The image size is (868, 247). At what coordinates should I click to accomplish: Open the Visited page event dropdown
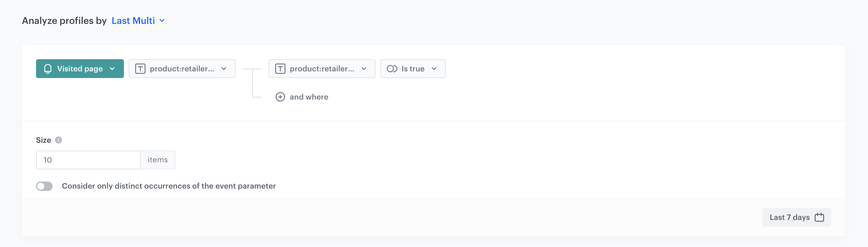click(x=80, y=69)
